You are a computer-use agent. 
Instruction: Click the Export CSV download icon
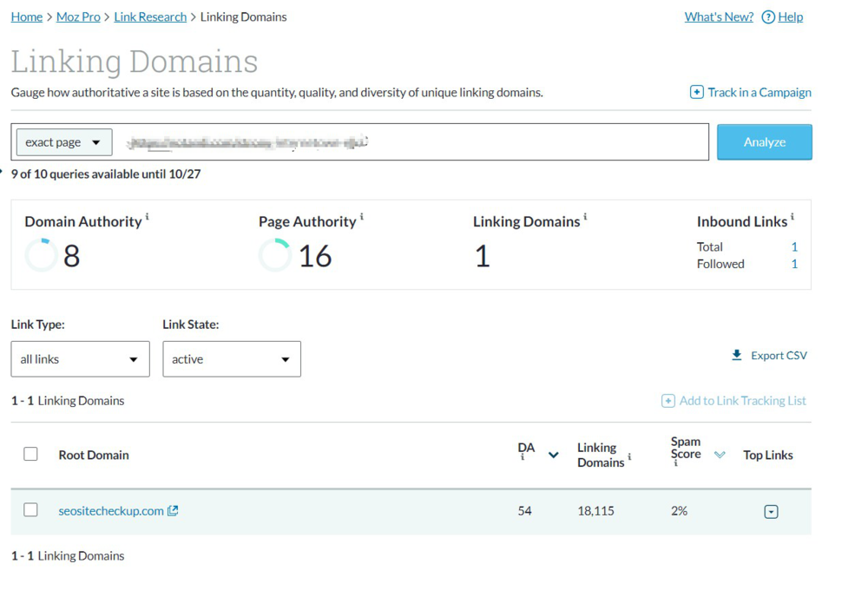coord(737,355)
